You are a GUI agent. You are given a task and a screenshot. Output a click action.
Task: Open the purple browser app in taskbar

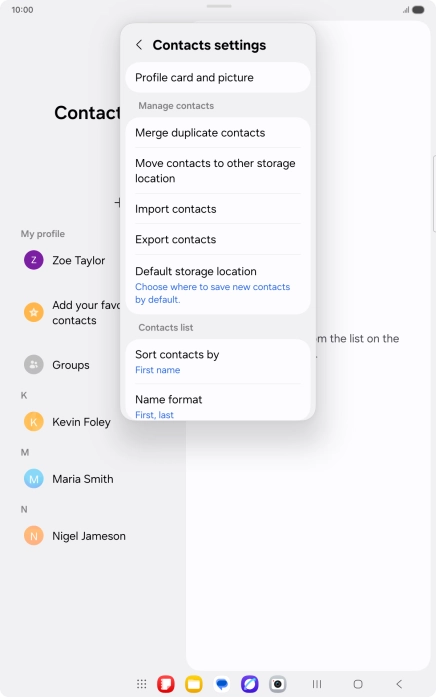point(250,684)
